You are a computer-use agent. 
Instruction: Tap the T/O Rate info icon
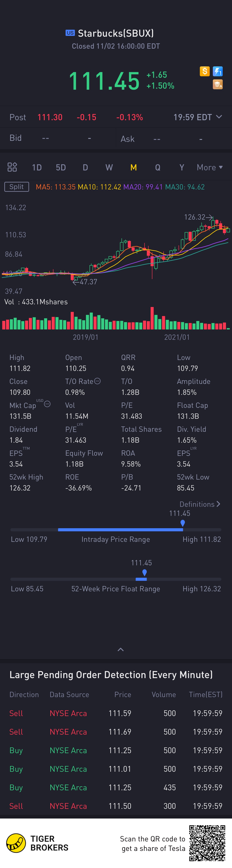tap(98, 381)
